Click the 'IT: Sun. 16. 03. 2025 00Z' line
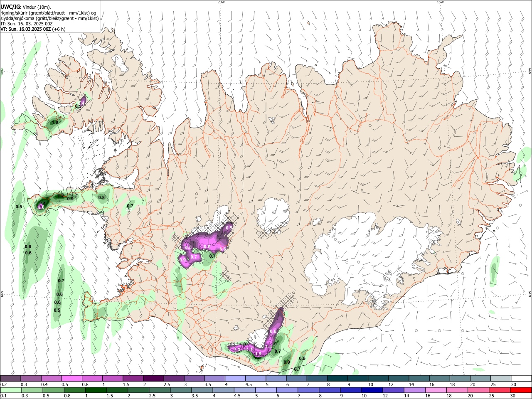The width and height of the screenshot is (532, 399). click(26, 24)
